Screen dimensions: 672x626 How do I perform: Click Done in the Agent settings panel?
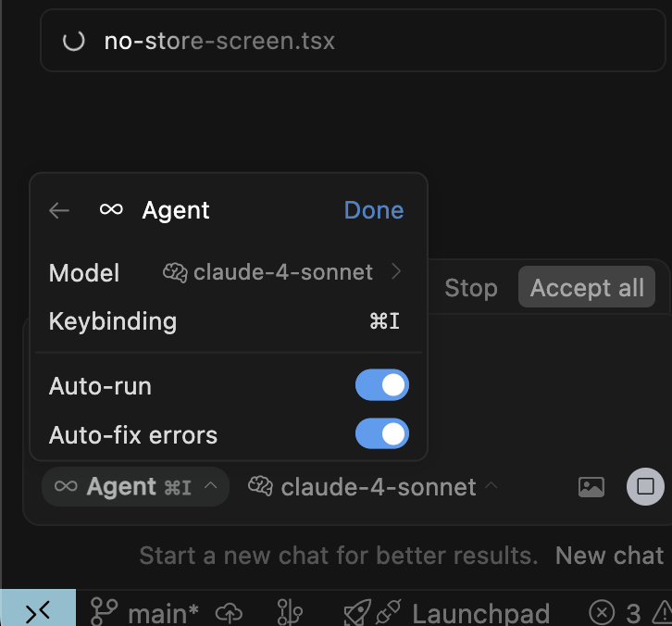coord(373,210)
